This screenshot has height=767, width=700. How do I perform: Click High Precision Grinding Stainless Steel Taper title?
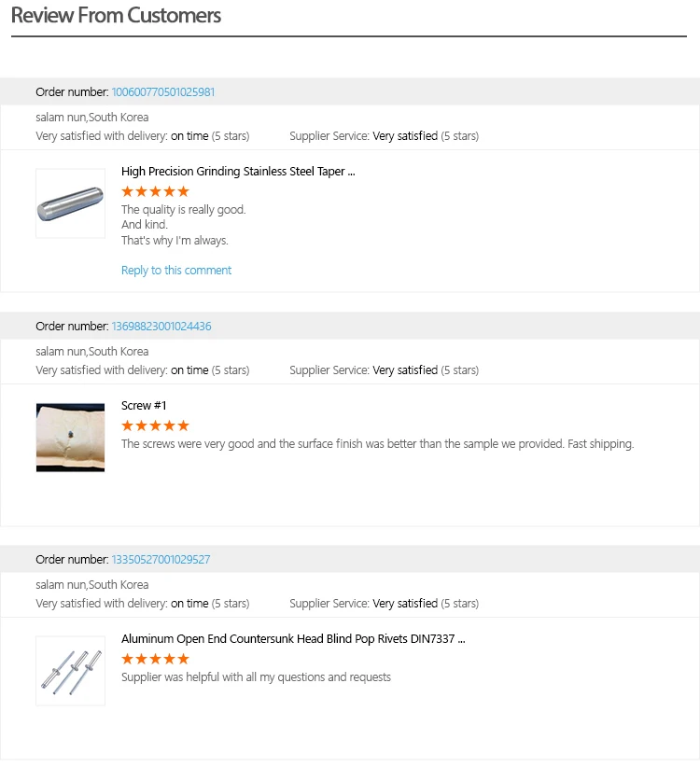[x=238, y=172]
